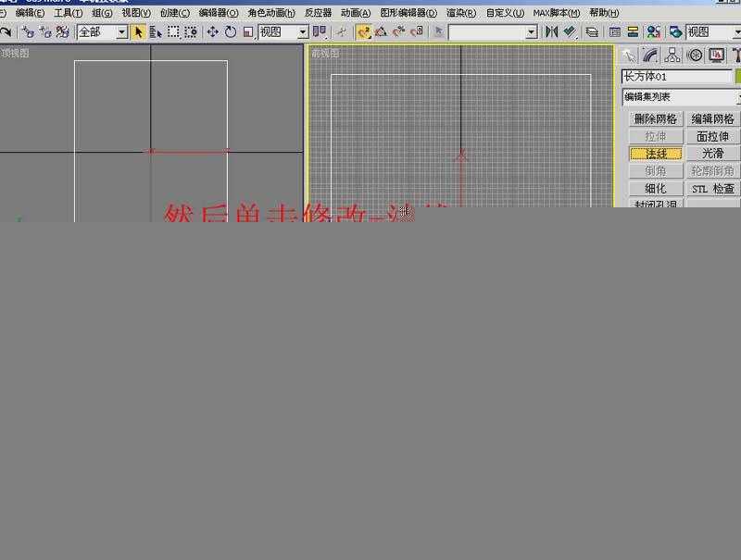This screenshot has width=741, height=560.
Task: Open the 视图 reference coordinate system dropdown
Action: point(283,32)
